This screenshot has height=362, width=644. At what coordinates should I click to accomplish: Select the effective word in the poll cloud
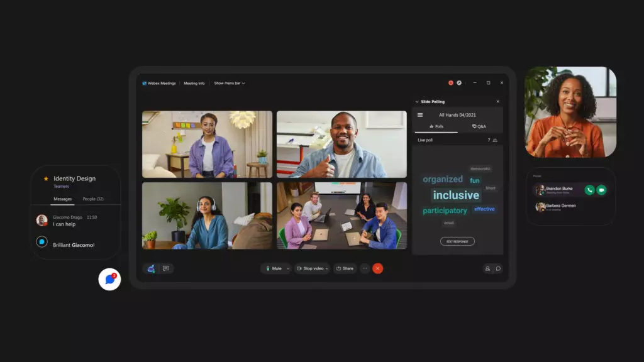(484, 209)
